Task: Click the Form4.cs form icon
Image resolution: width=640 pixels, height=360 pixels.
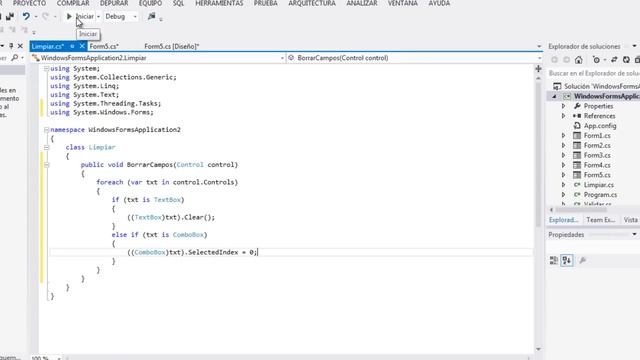Action: pyautogui.click(x=577, y=165)
